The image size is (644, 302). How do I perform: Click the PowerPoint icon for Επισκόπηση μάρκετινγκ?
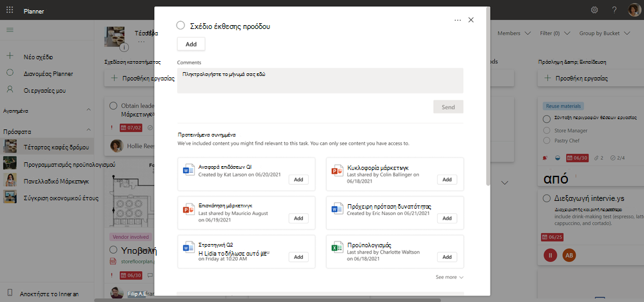(188, 208)
